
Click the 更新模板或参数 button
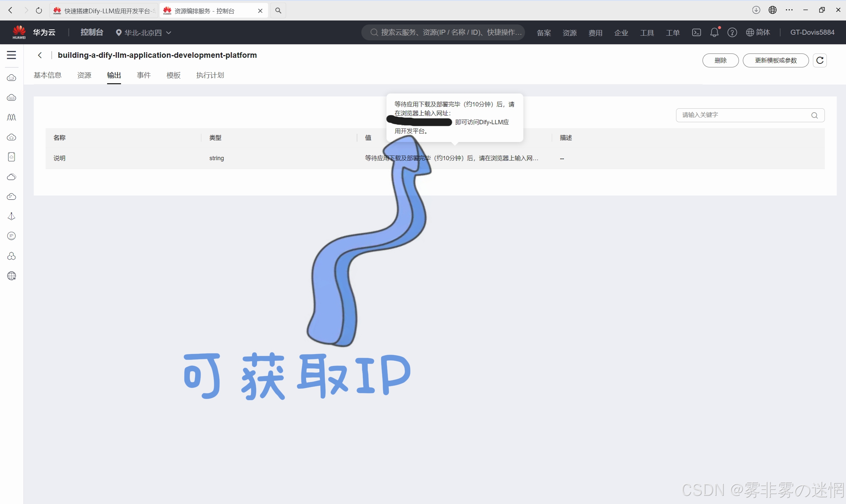776,60
